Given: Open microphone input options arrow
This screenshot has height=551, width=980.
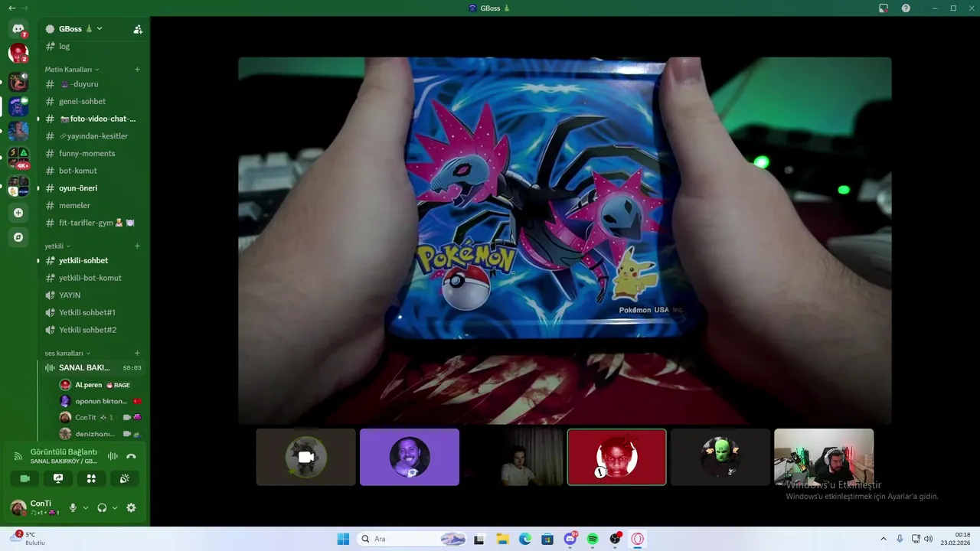Looking at the screenshot, I should tap(85, 507).
